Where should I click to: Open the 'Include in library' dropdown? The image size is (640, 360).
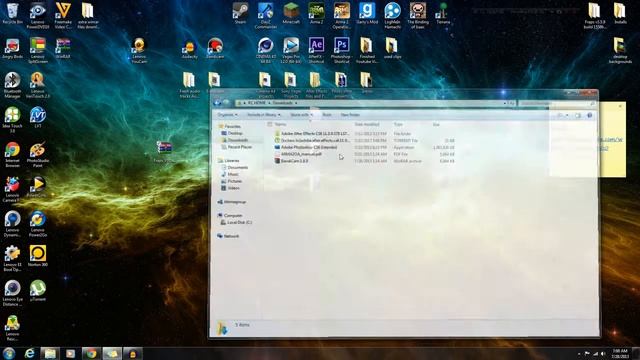click(x=264, y=115)
